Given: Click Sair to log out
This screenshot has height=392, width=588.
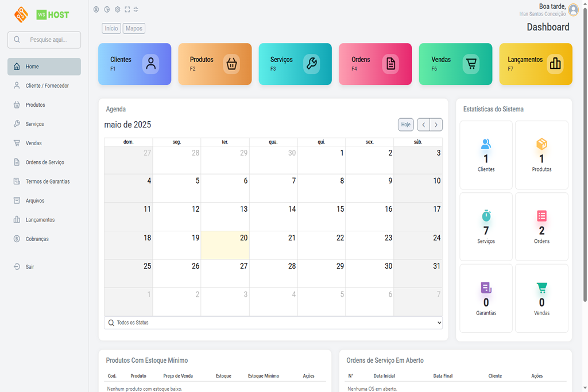Looking at the screenshot, I should coord(30,267).
